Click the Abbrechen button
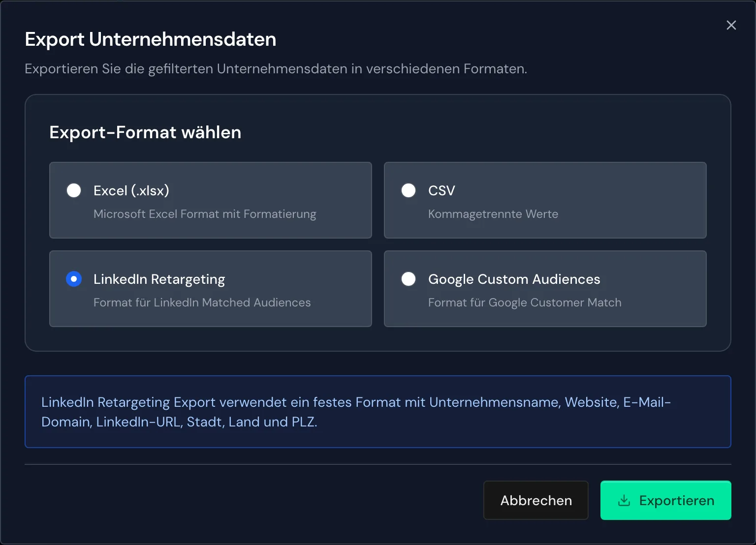Screen dimensions: 756x545 (536, 500)
